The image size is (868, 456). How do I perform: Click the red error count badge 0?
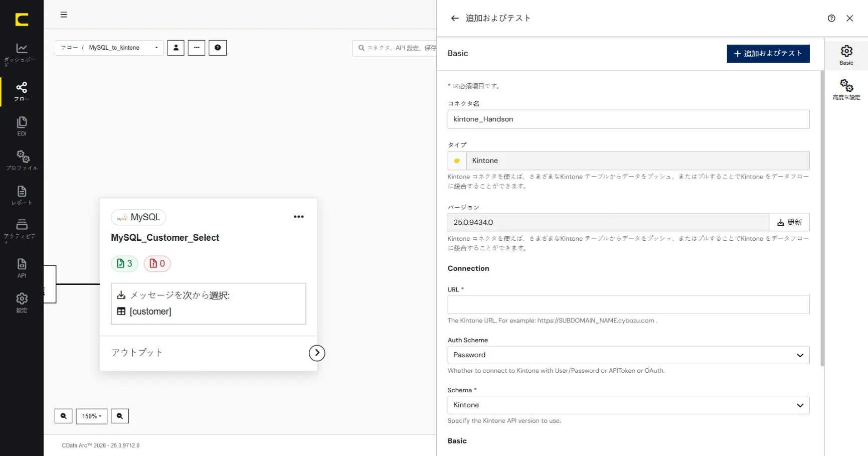[157, 263]
